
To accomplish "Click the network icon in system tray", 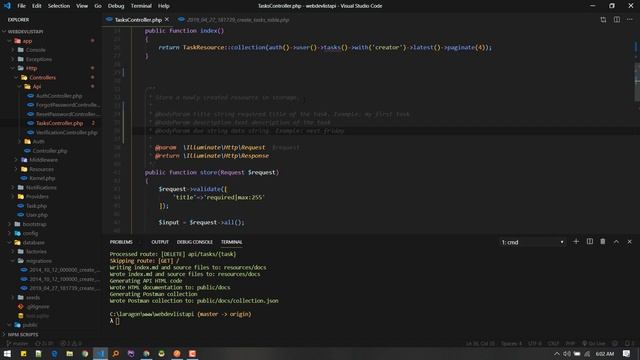I will [x=587, y=353].
